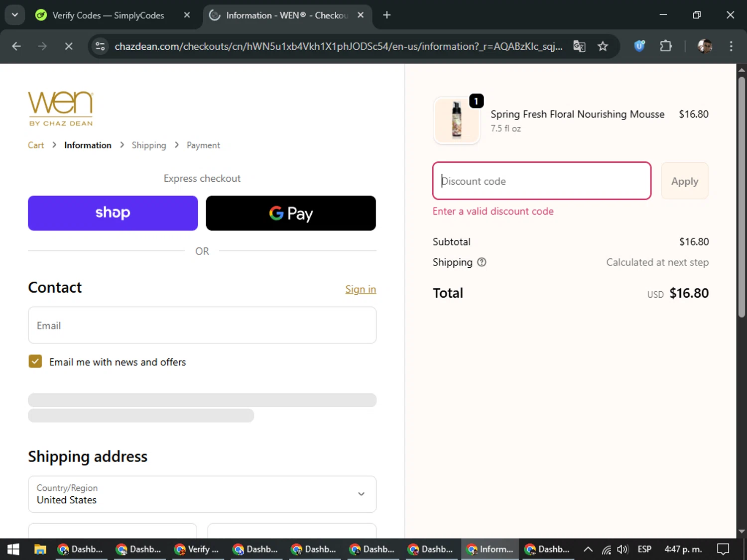Show hidden system tray icons
Image resolution: width=747 pixels, height=560 pixels.
[x=588, y=549]
